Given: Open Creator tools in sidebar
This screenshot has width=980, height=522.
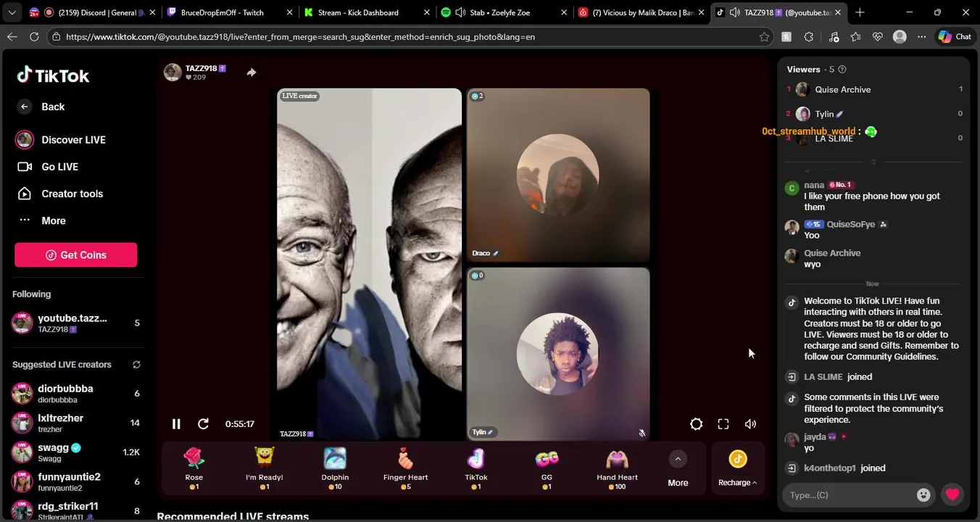Looking at the screenshot, I should (60, 194).
